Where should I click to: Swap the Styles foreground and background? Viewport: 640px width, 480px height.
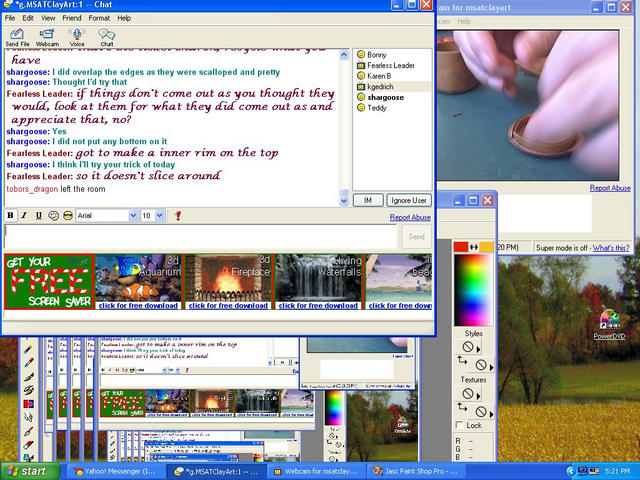coord(462,360)
